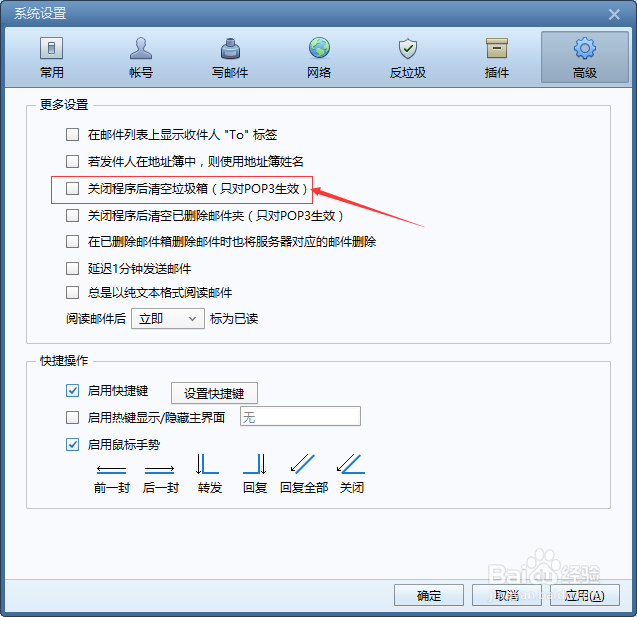Enable showing recipient "To" tag on mail list
Screen dimensions: 637x617
click(72, 134)
